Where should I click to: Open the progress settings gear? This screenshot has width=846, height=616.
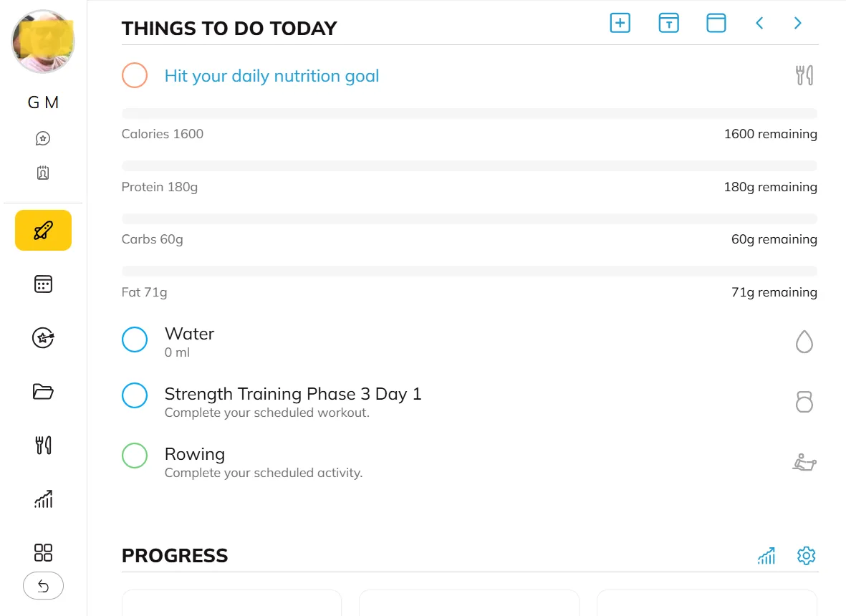(x=807, y=556)
